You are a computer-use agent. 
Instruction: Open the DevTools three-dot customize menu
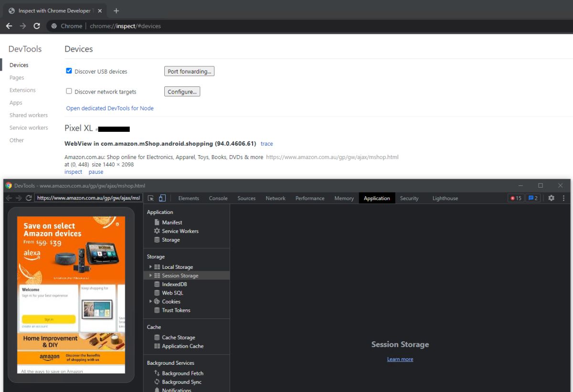563,198
